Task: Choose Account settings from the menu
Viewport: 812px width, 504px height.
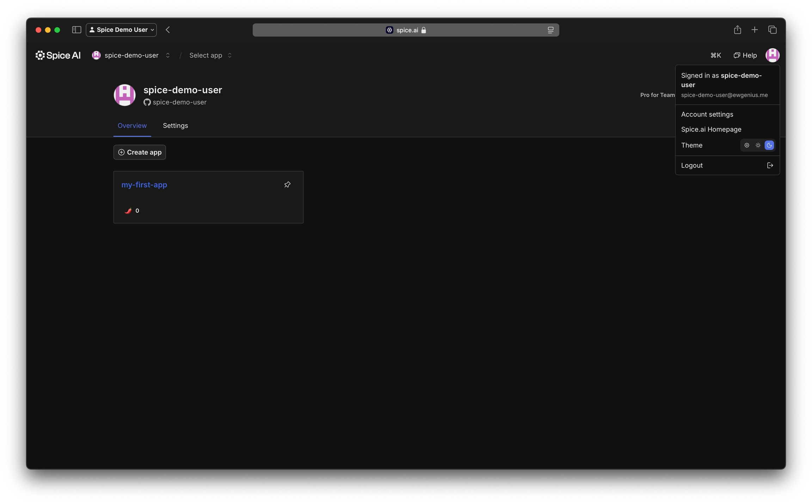Action: click(x=707, y=114)
